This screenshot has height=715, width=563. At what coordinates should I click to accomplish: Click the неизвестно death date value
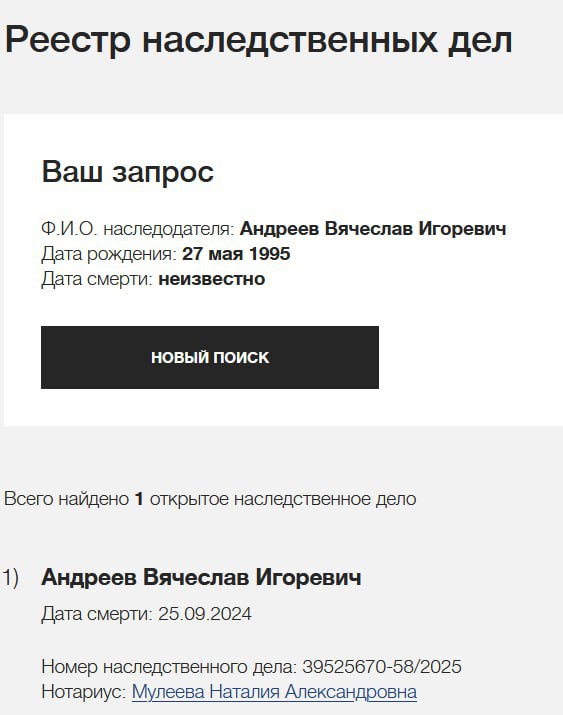click(x=212, y=279)
